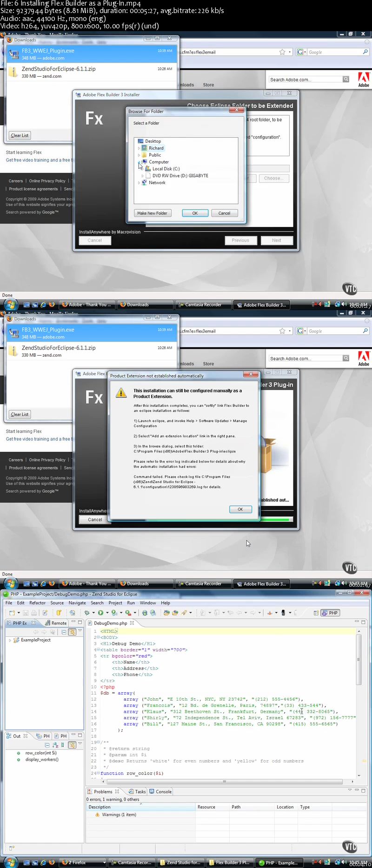Click the Open Perspective icon beside PHP button

coord(316,613)
